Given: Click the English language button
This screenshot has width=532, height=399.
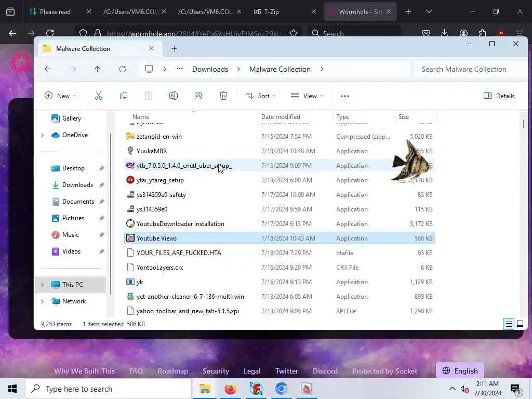Looking at the screenshot, I should pyautogui.click(x=460, y=371).
